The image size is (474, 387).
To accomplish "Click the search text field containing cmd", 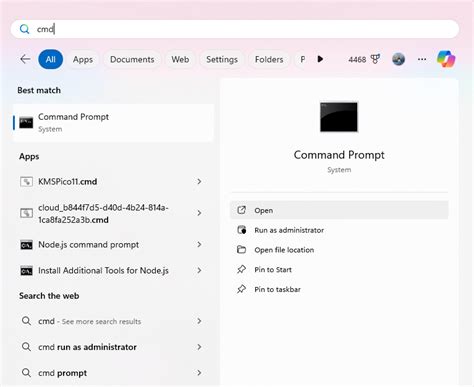I will (x=235, y=29).
